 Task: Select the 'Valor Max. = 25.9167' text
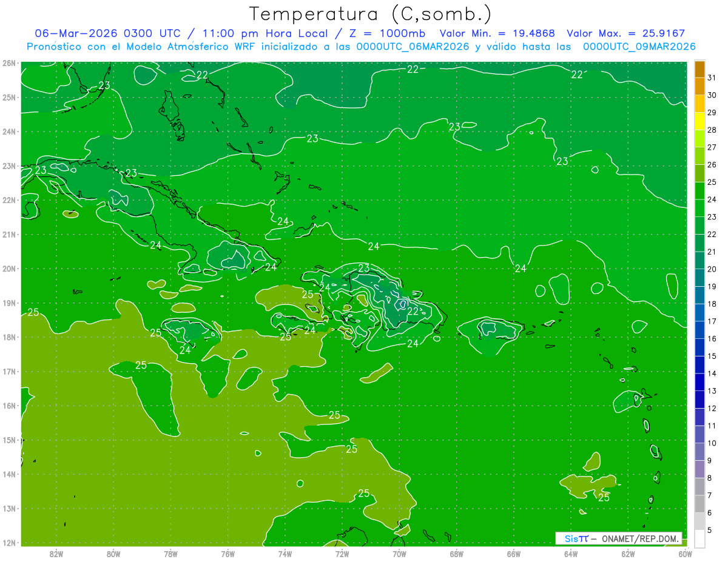coord(626,33)
